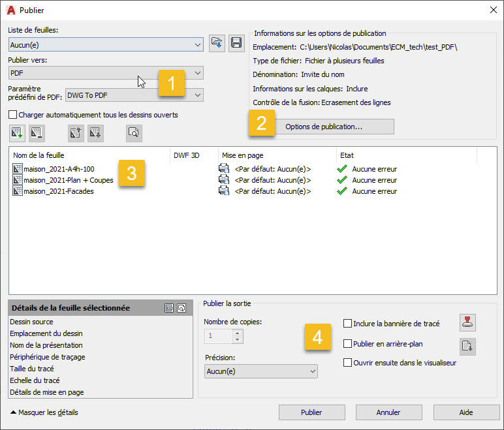The width and height of the screenshot is (504, 430).
Task: Open the 'Précision' dropdown
Action: coord(260,371)
